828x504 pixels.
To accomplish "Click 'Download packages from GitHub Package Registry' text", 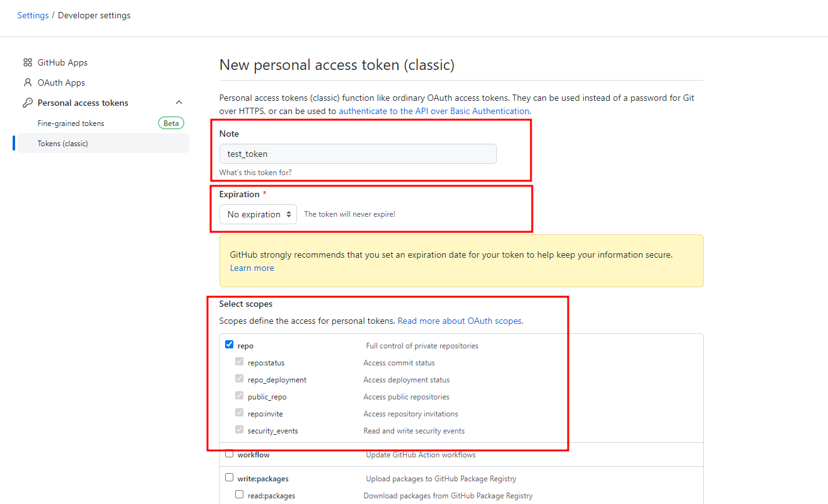I will [x=448, y=496].
